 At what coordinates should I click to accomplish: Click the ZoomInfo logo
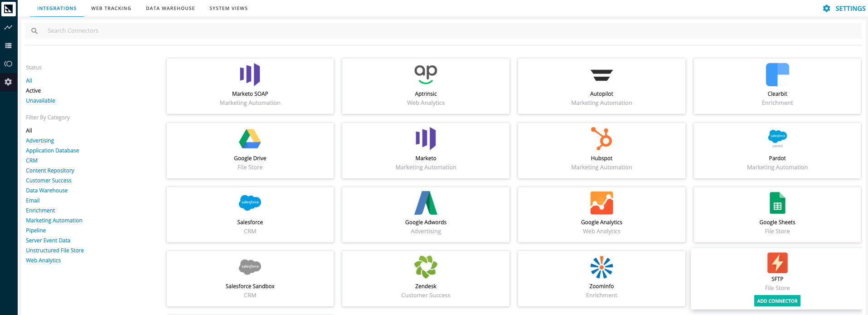pos(601,267)
